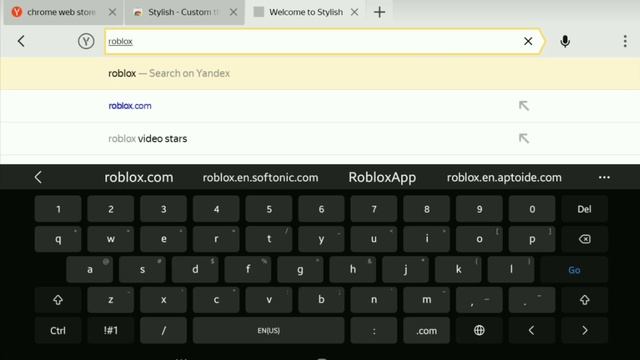
Task: Tap the b key
Action: tap(321, 300)
